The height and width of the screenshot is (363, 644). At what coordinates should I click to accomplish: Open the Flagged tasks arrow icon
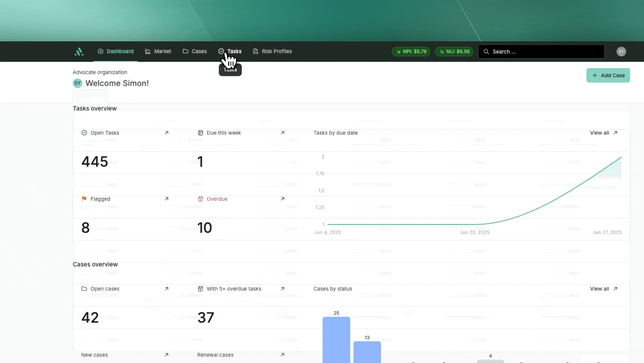click(166, 199)
